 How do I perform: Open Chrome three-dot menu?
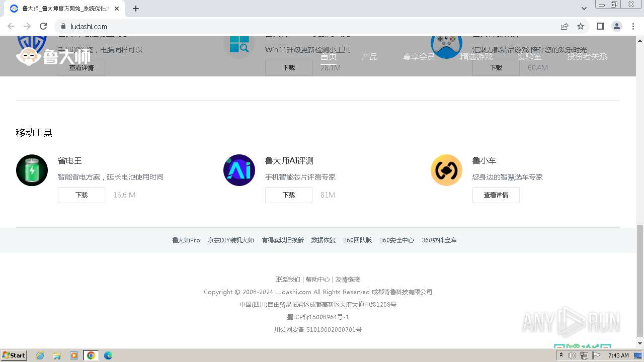tap(633, 26)
